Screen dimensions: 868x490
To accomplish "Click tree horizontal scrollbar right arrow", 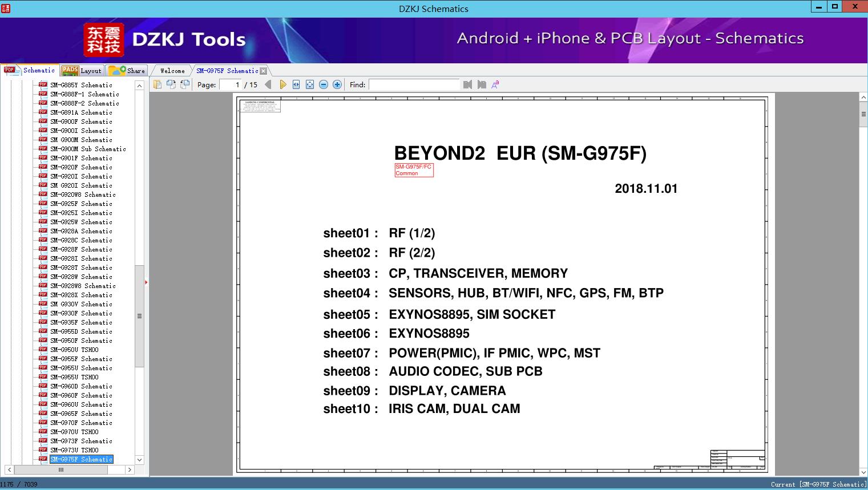I will coord(130,469).
